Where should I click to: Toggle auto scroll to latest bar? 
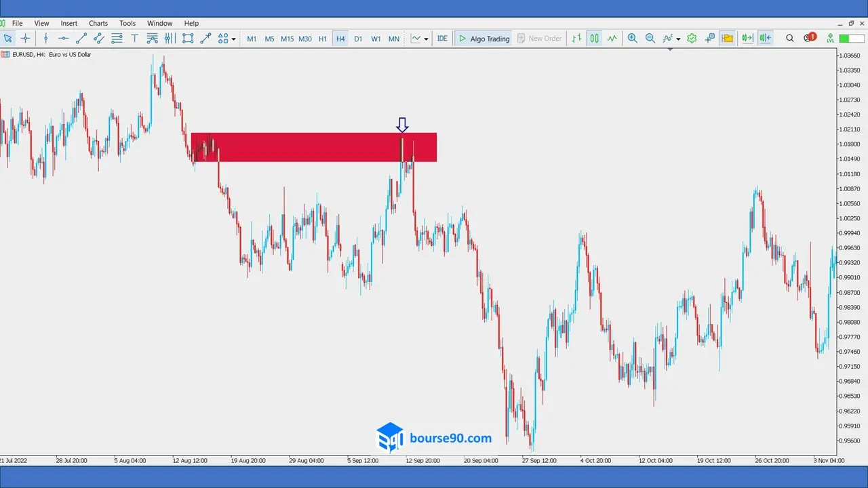click(x=747, y=39)
